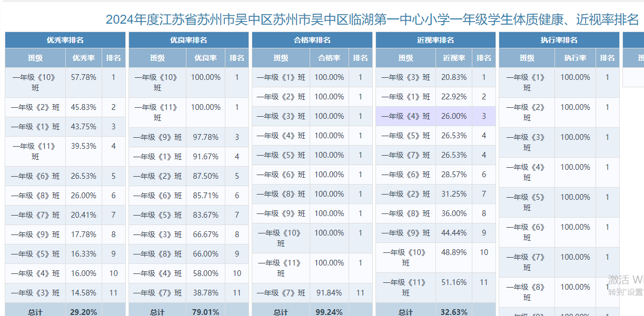Select the 58.00% cell
Image resolution: width=644 pixels, height=316 pixels.
pyautogui.click(x=205, y=273)
